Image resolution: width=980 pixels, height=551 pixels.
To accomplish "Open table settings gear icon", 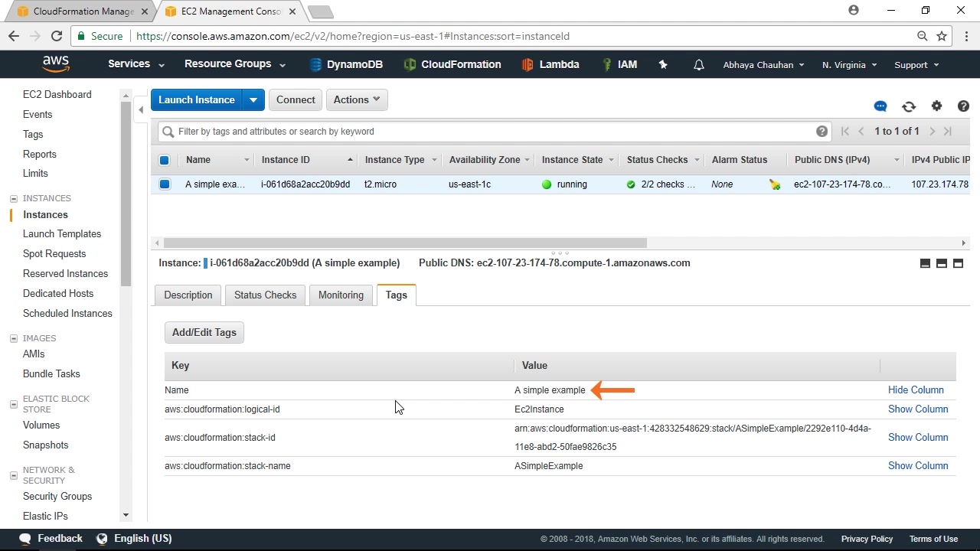I will [936, 106].
